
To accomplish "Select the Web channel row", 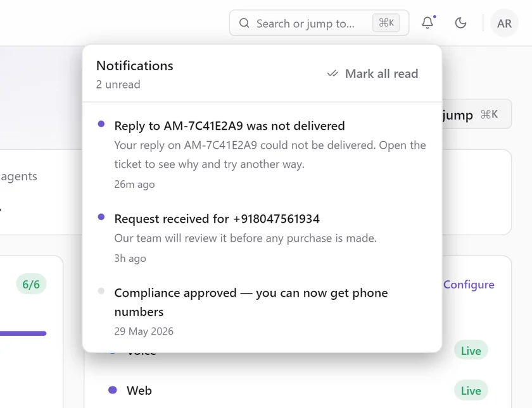I will (298, 390).
